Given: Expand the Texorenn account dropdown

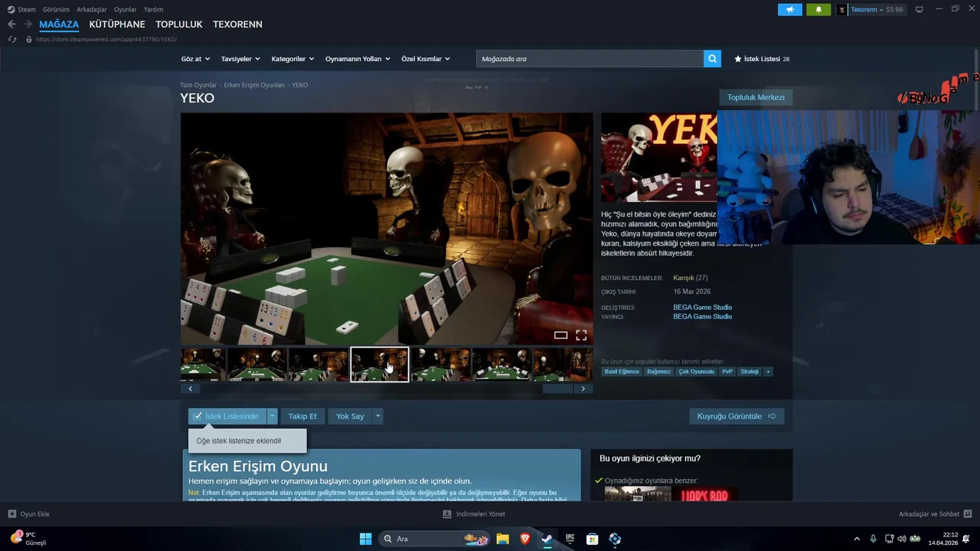Looking at the screenshot, I should coord(871,9).
